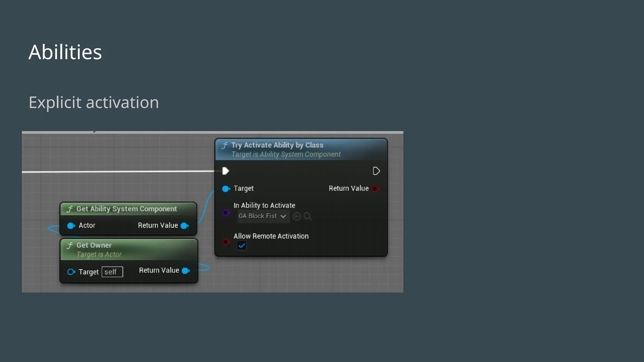Click the Target pin on Get Owner node
The height and width of the screenshot is (362, 644).
pos(71,272)
